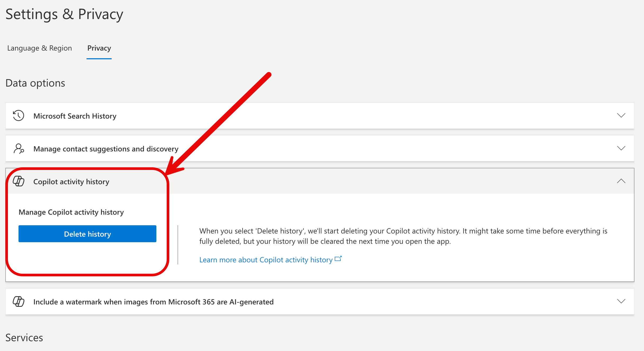The height and width of the screenshot is (351, 644).
Task: Click the watermark for AI-generated images label
Action: click(x=153, y=302)
